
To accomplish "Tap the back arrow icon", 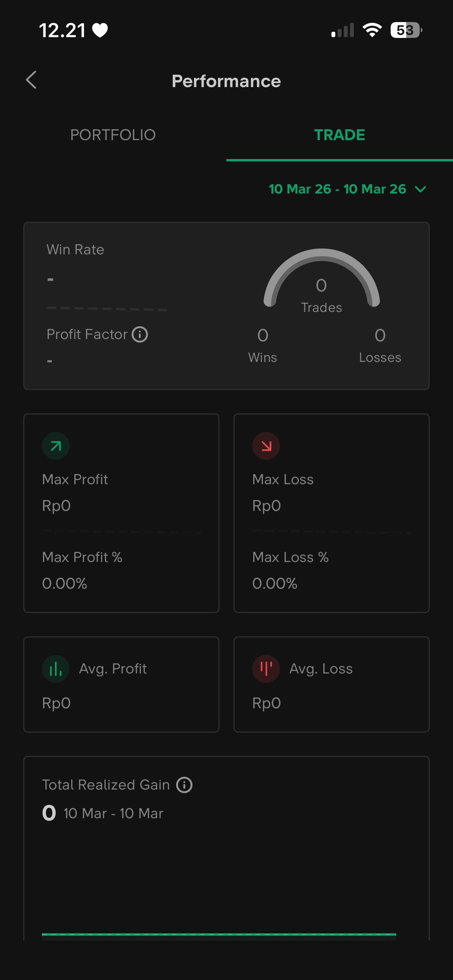I will [x=31, y=80].
